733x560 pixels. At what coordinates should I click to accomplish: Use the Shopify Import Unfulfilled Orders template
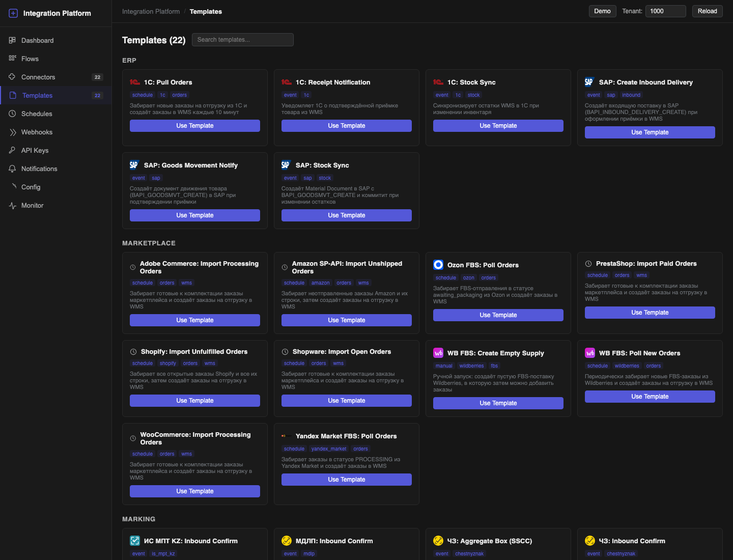[195, 401]
